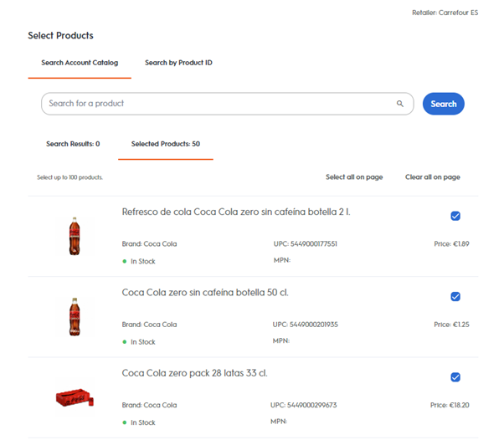504x440 pixels.
Task: Show the Search Results: 0 tab
Action: point(73,144)
